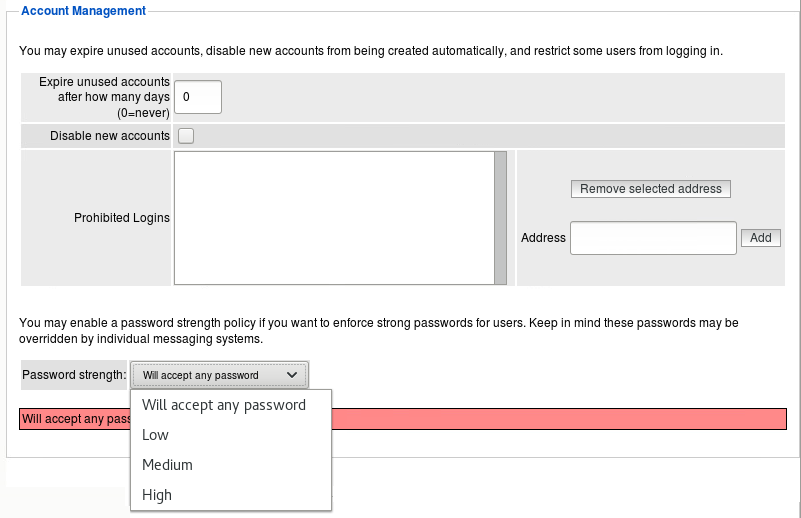Click the Add button next to Address
Screen dimensions: 801x518
(760, 238)
